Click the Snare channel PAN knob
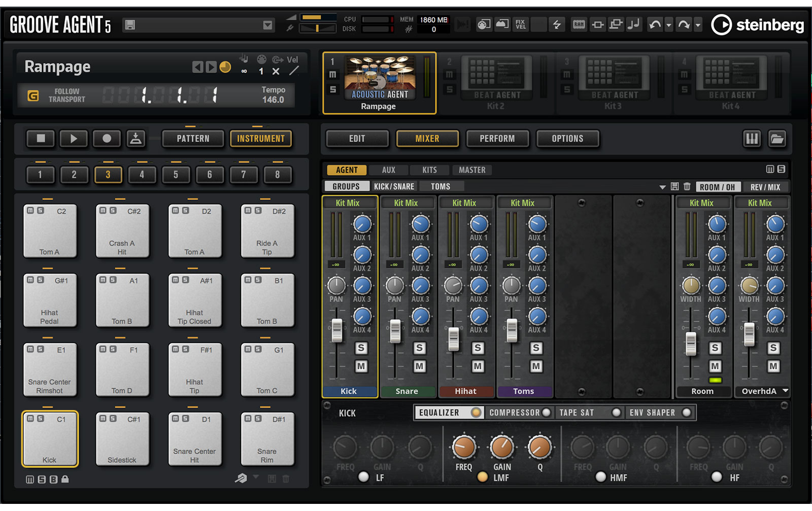This screenshot has width=812, height=511. (395, 286)
